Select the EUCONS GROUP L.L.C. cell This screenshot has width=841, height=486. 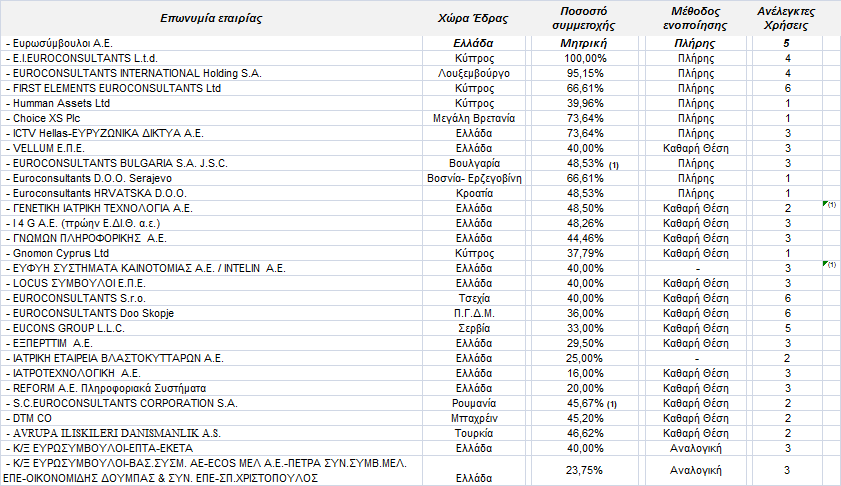[211, 329]
